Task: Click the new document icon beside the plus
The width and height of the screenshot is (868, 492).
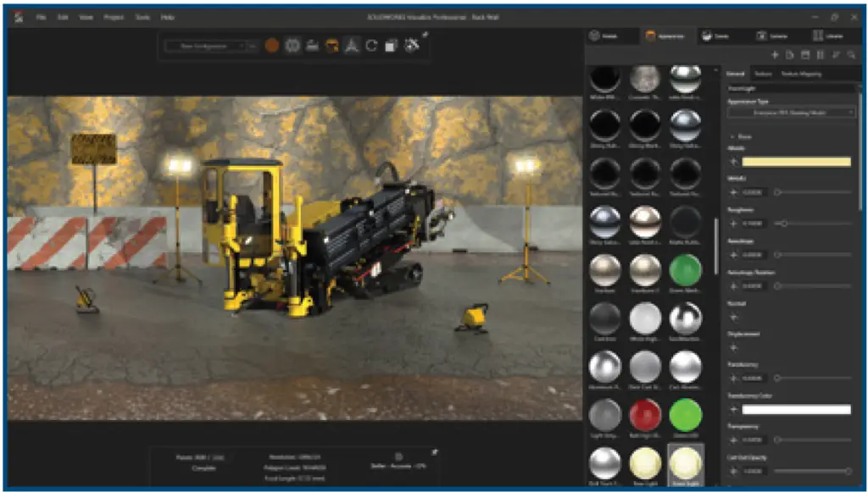Action: pos(790,55)
